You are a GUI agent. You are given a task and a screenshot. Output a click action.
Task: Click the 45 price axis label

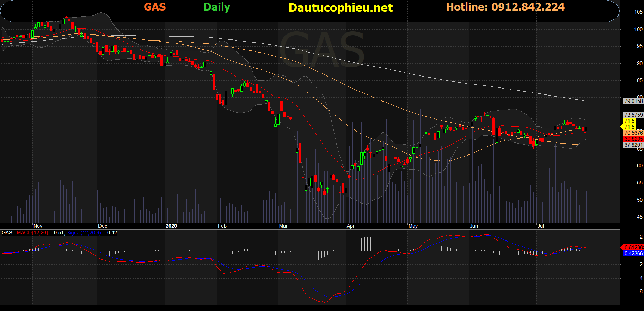[x=639, y=217]
